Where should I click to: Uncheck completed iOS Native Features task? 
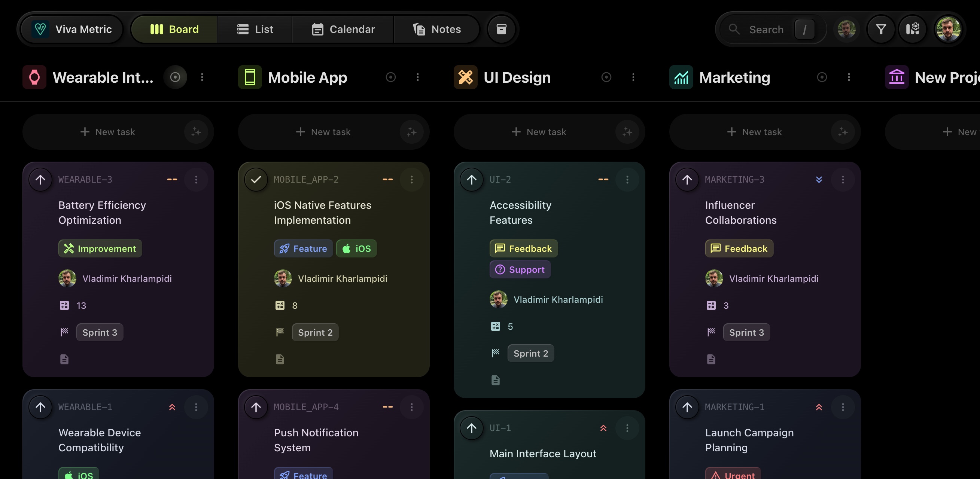pyautogui.click(x=256, y=180)
